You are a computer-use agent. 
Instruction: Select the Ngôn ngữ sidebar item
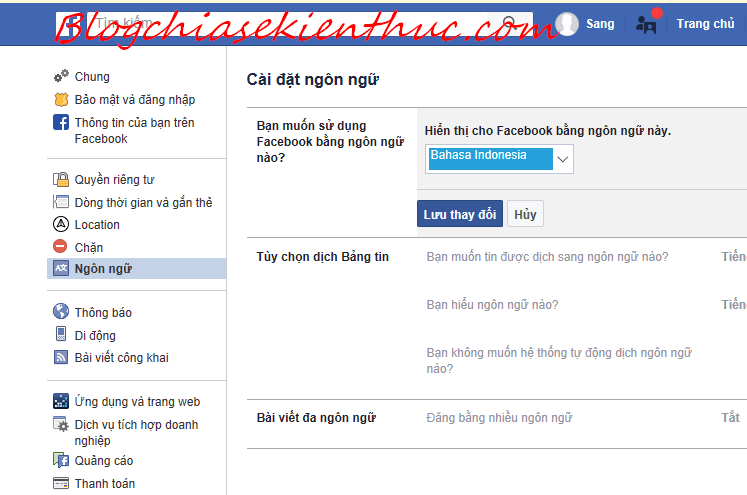point(137,268)
